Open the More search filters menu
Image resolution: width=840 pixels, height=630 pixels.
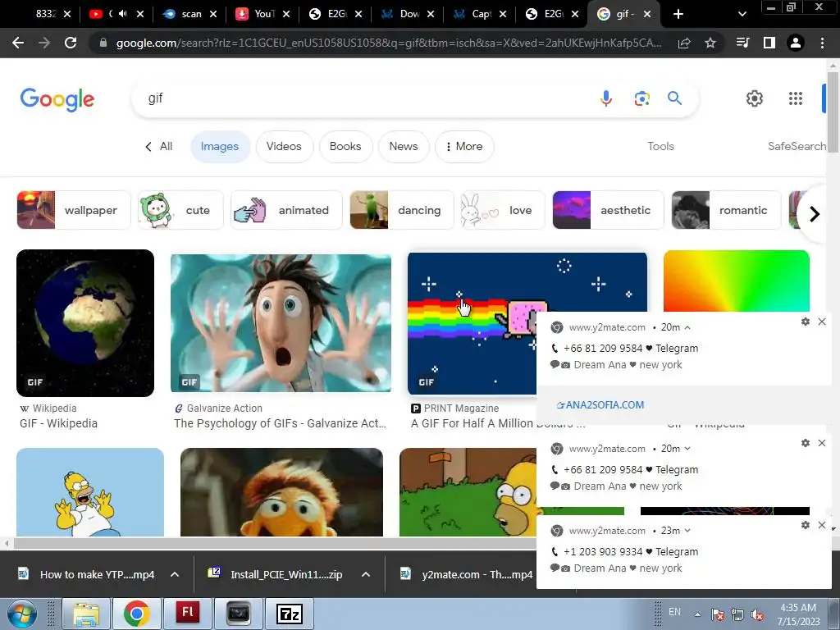click(464, 146)
